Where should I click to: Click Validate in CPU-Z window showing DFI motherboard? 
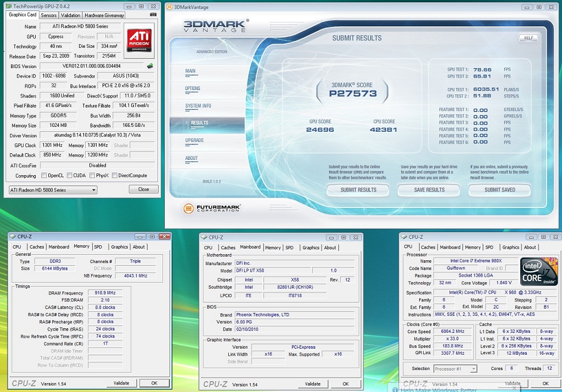click(312, 384)
